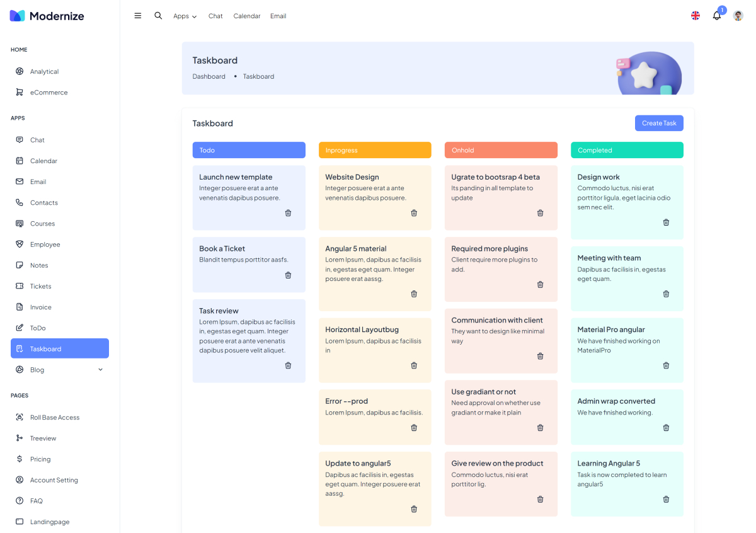Delete the 'Book a Ticket' task
Viewport: 756px width, 533px height.
click(288, 275)
